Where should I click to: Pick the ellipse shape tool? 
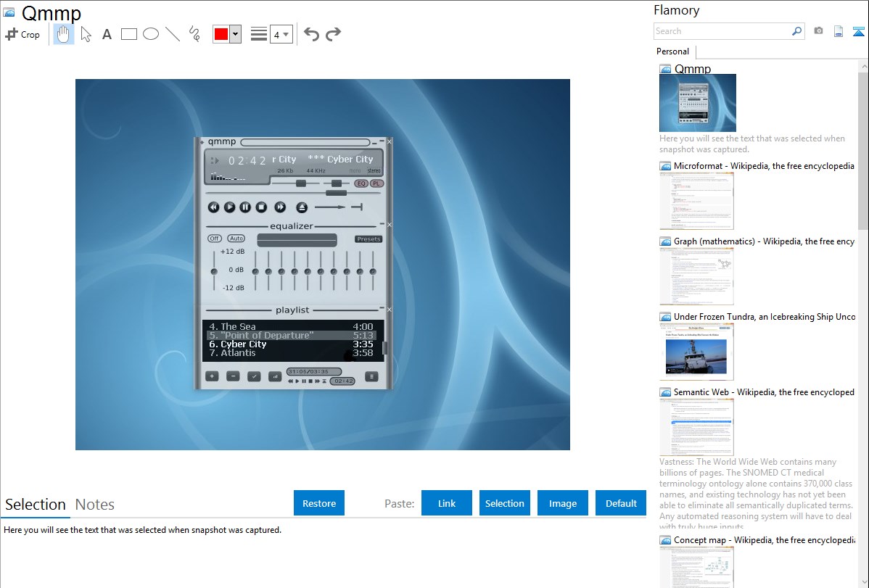(151, 34)
